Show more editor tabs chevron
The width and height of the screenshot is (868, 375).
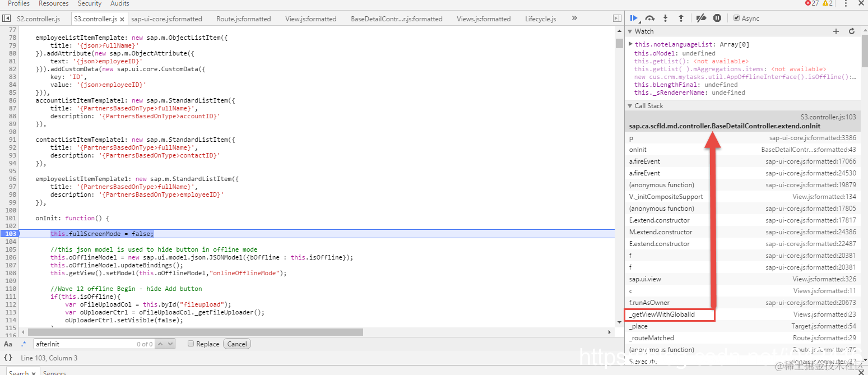574,18
